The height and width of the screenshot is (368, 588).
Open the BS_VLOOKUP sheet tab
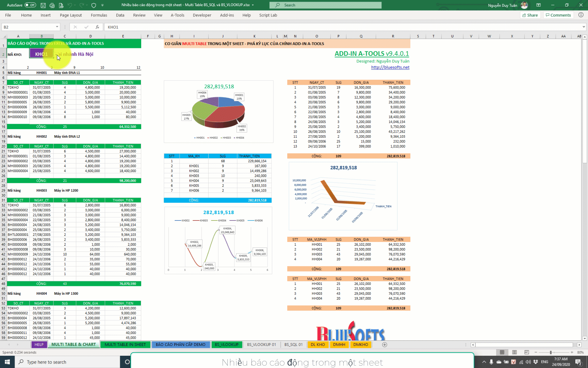point(226,344)
